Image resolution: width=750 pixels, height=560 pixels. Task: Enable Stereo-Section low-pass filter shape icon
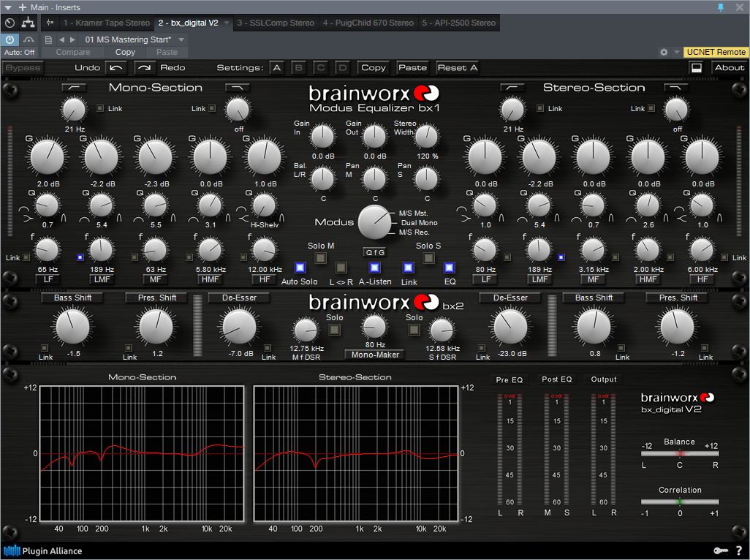coord(675,88)
